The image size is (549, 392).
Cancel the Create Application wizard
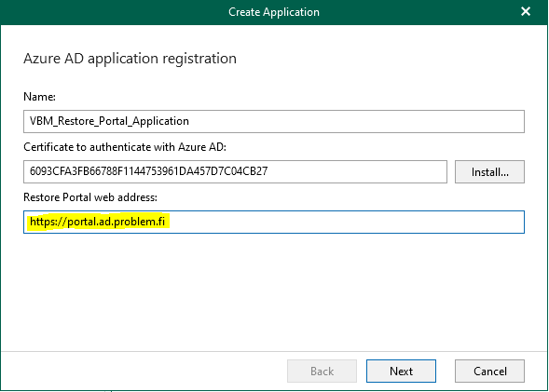489,371
